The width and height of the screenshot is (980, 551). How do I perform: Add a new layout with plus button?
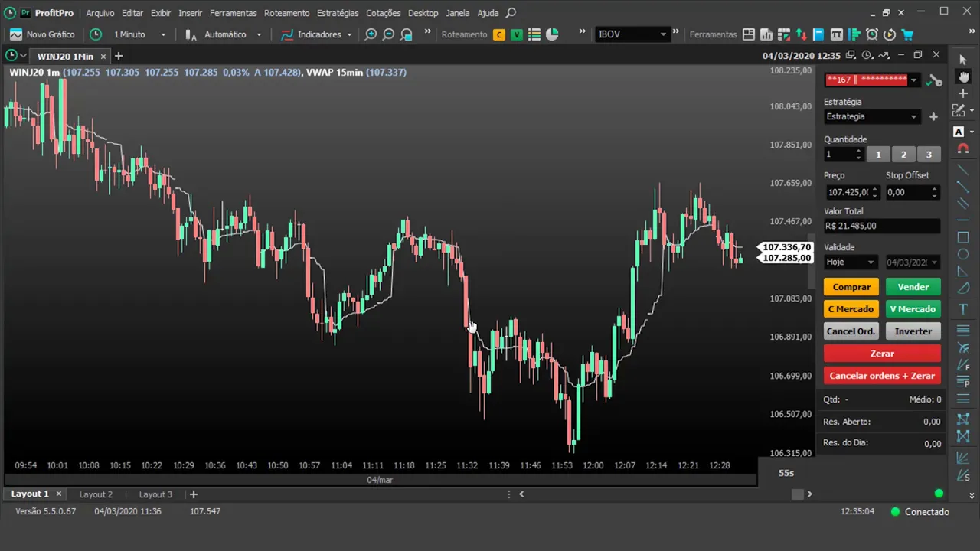click(x=194, y=494)
